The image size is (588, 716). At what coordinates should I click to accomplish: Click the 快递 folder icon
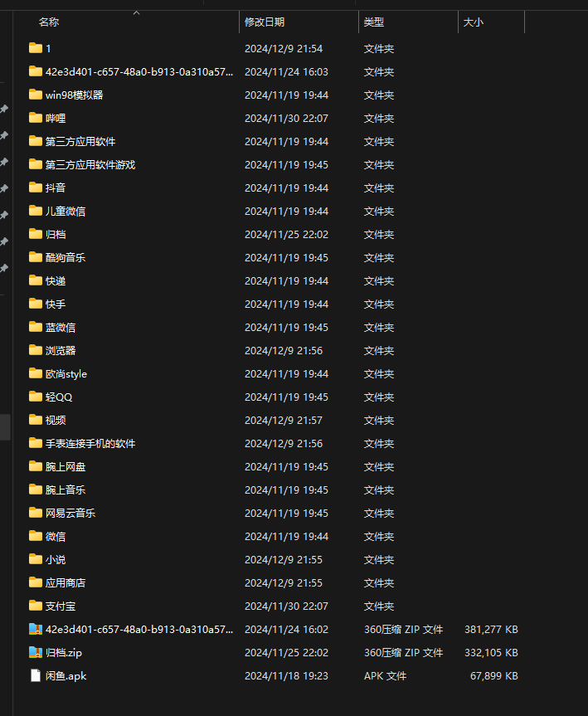tap(35, 280)
